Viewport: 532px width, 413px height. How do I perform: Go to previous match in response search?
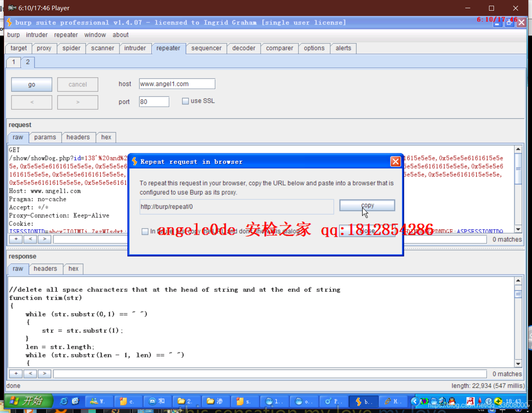pos(30,374)
